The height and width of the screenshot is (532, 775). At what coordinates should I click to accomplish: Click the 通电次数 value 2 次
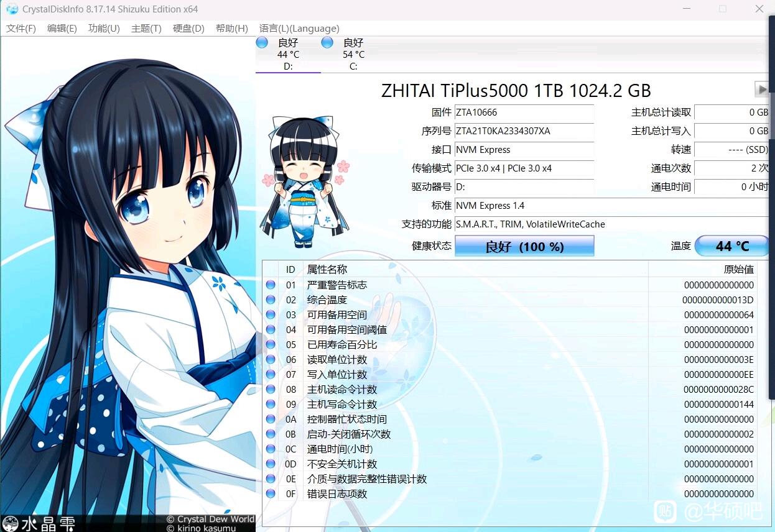(x=732, y=168)
